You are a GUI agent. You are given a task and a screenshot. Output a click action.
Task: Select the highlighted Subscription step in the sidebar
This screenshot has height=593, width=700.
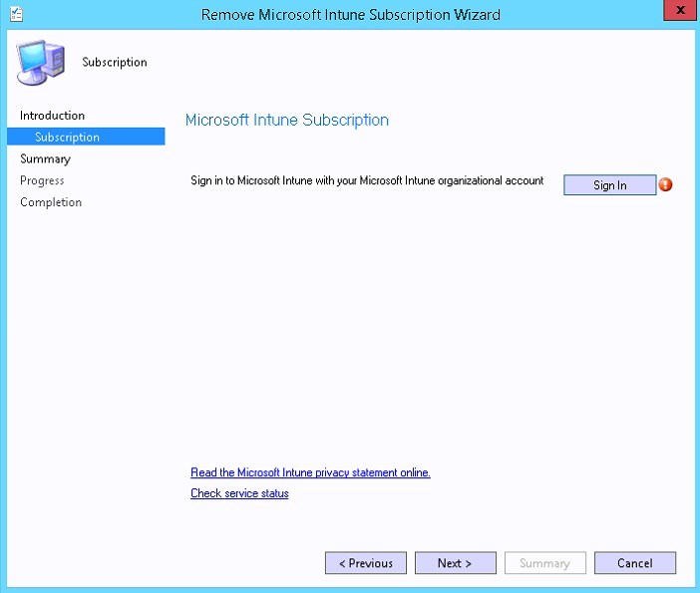point(86,137)
